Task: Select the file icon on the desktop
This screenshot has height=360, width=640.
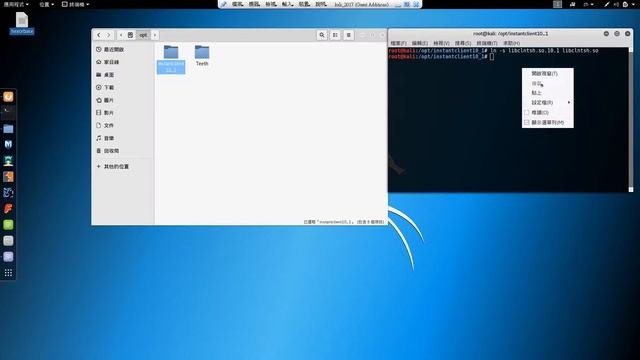Action: click(x=22, y=23)
